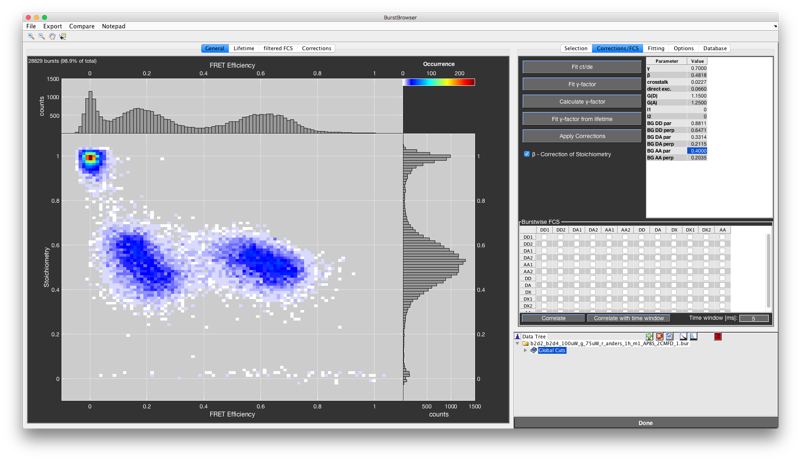Click the Data Tree header icon
This screenshot has width=800, height=461.
[518, 337]
